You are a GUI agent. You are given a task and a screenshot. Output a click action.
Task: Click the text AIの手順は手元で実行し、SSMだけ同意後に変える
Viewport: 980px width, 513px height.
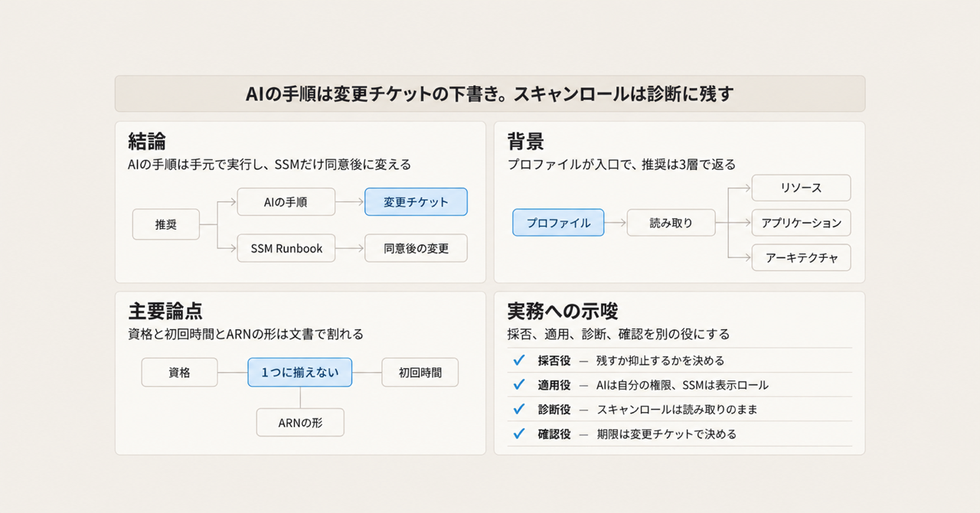tap(269, 165)
